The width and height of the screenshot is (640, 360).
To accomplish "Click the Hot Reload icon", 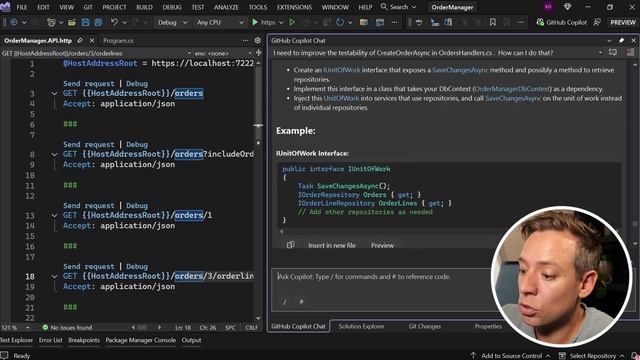I will [340, 22].
